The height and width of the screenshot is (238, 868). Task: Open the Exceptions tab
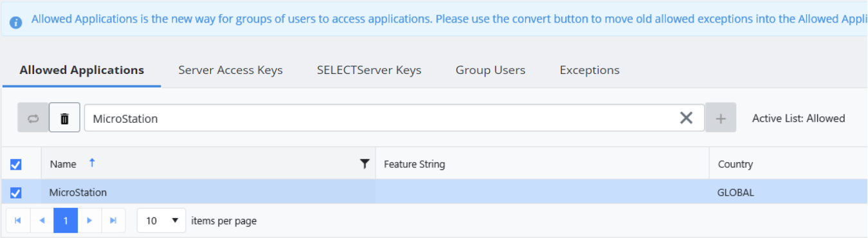pos(590,70)
